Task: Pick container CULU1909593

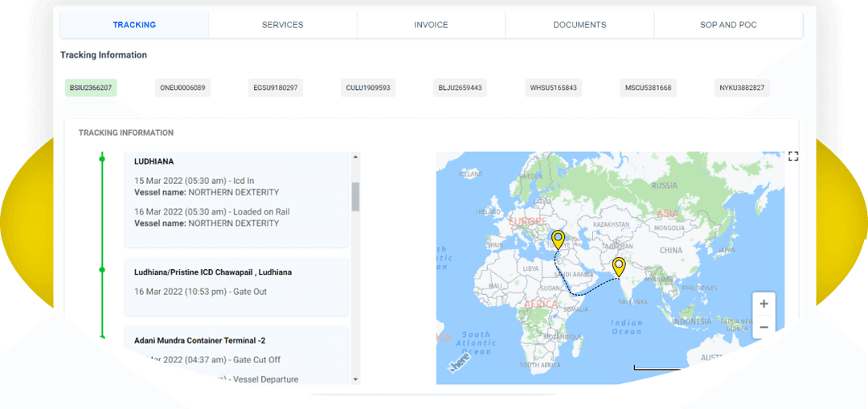Action: point(368,88)
